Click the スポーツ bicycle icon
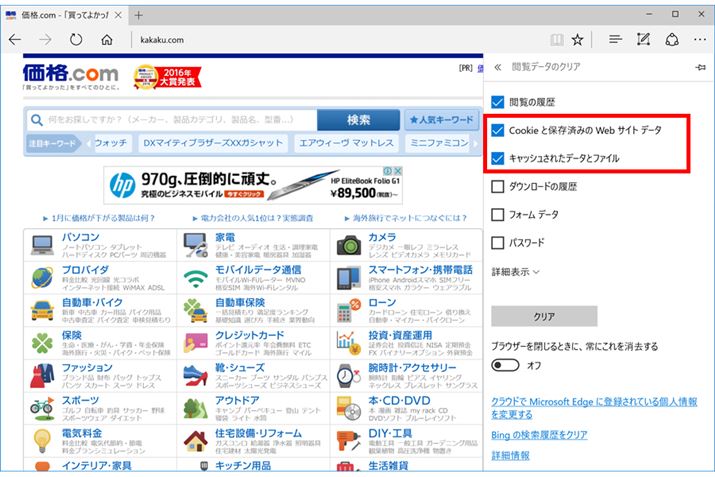This screenshot has width=715, height=477. pos(42,408)
